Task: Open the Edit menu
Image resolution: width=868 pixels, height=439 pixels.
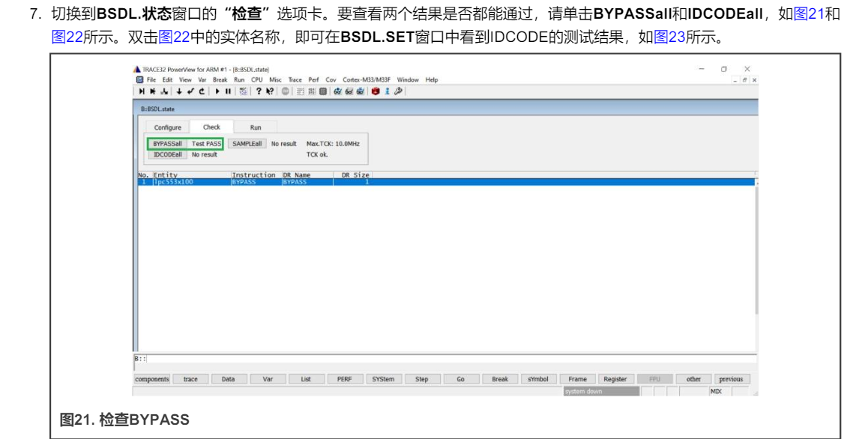Action: [x=167, y=79]
